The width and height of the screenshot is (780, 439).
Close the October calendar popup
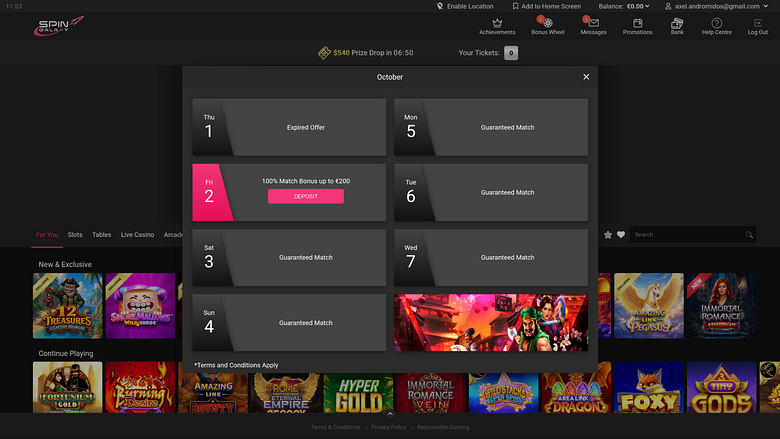[586, 77]
